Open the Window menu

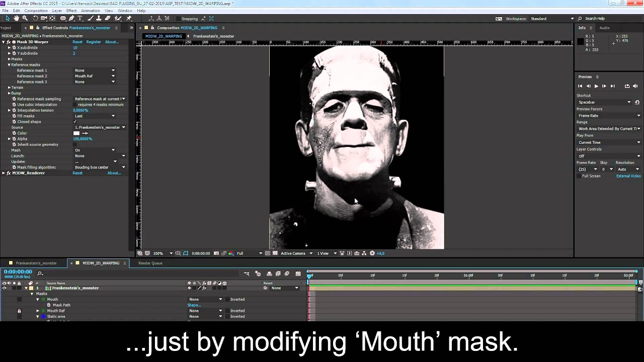125,11
